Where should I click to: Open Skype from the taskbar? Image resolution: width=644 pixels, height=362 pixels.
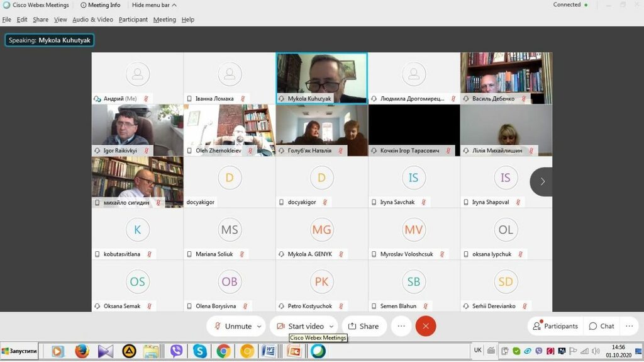pos(200,351)
